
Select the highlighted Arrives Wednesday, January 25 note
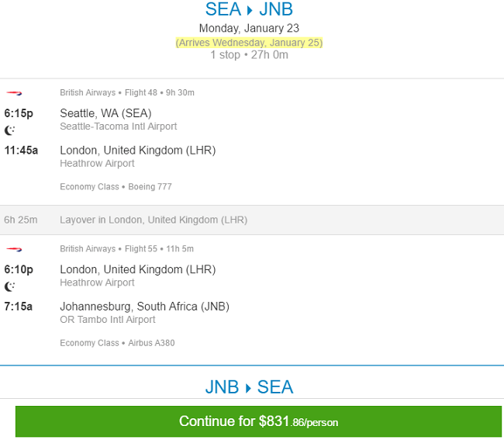click(249, 43)
